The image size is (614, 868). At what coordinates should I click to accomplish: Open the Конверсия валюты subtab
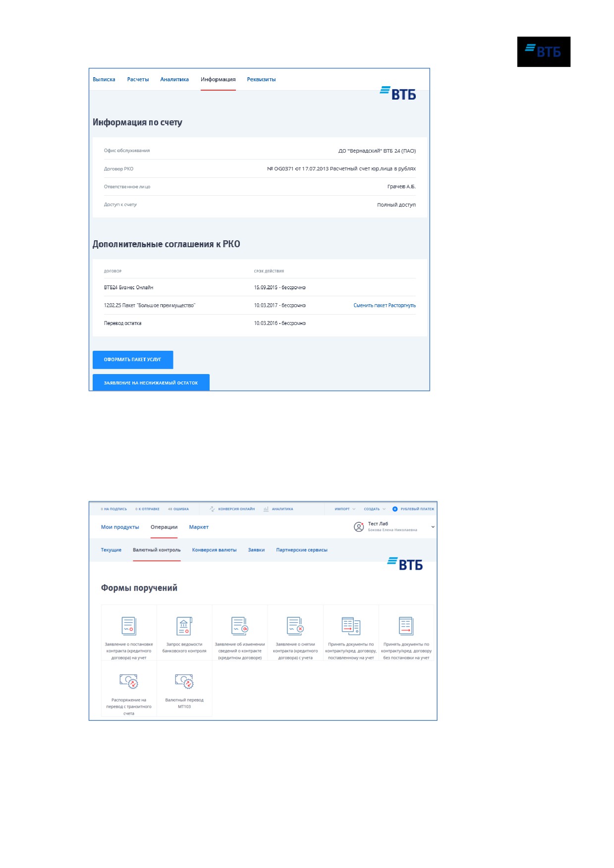click(214, 550)
